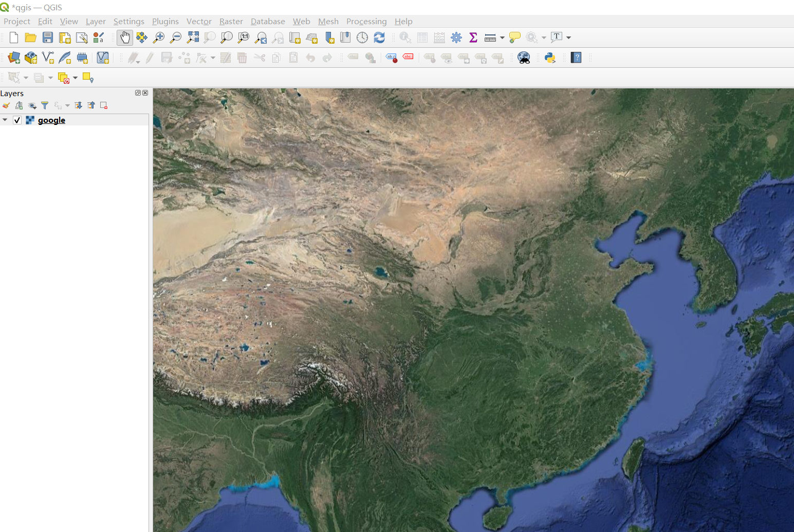Click the New Spatial Bookmark icon
Viewport: 794px width, 532px height.
coord(329,38)
